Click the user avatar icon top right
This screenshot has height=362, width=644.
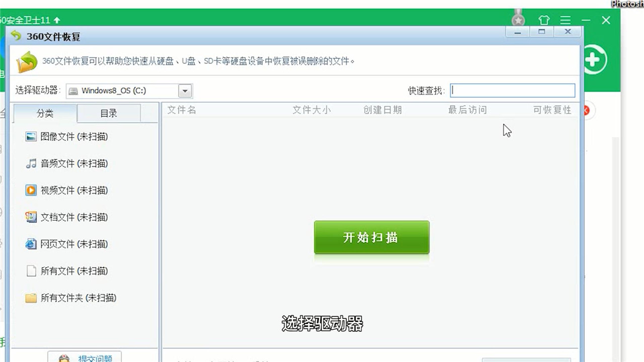[x=518, y=20]
